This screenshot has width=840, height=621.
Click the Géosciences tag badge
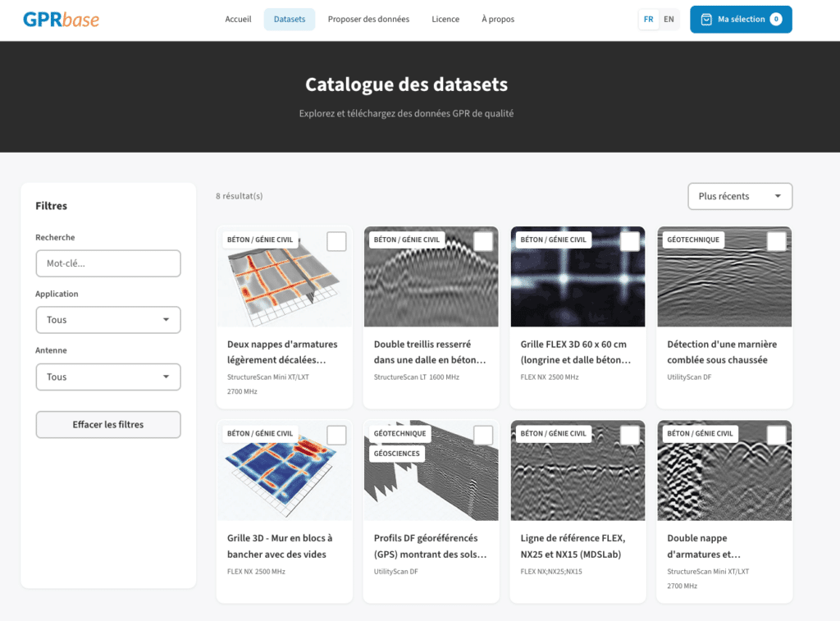[x=397, y=454]
